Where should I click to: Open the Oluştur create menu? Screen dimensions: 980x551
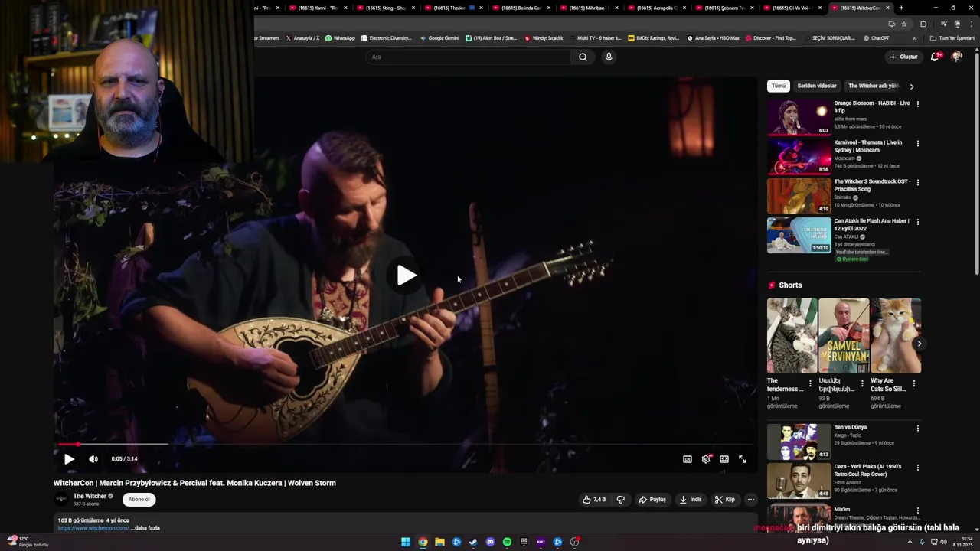coord(903,57)
